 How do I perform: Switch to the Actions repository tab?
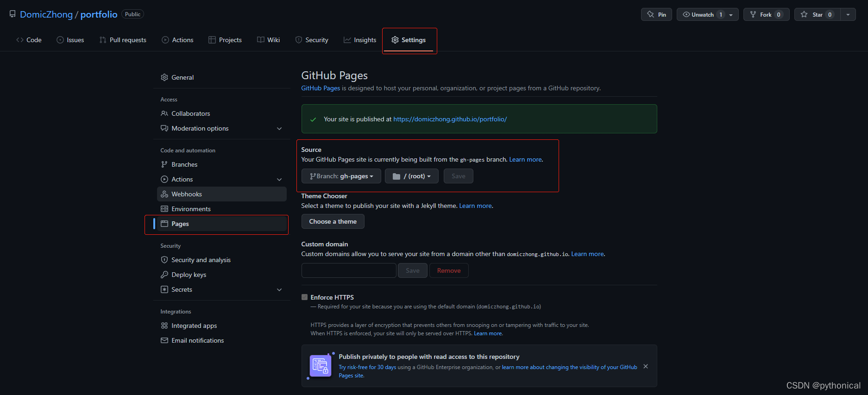pyautogui.click(x=177, y=40)
